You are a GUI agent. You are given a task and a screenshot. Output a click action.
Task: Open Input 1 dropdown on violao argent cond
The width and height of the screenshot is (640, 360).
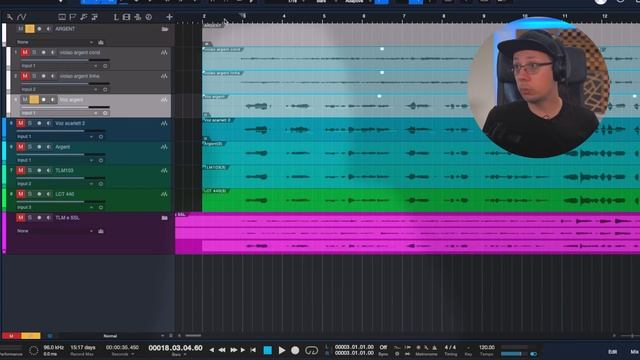(60, 66)
